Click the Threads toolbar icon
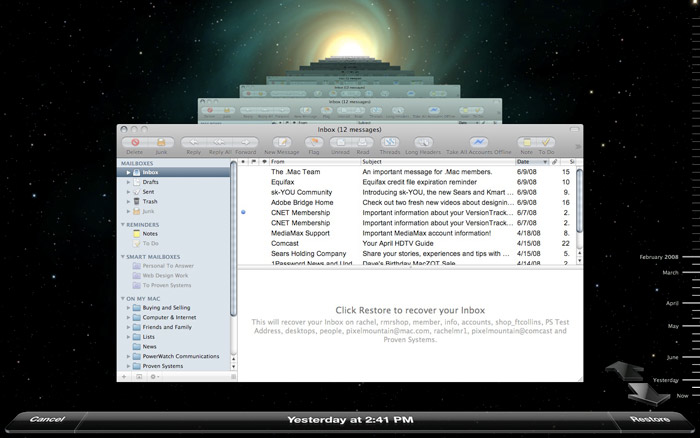 390,142
